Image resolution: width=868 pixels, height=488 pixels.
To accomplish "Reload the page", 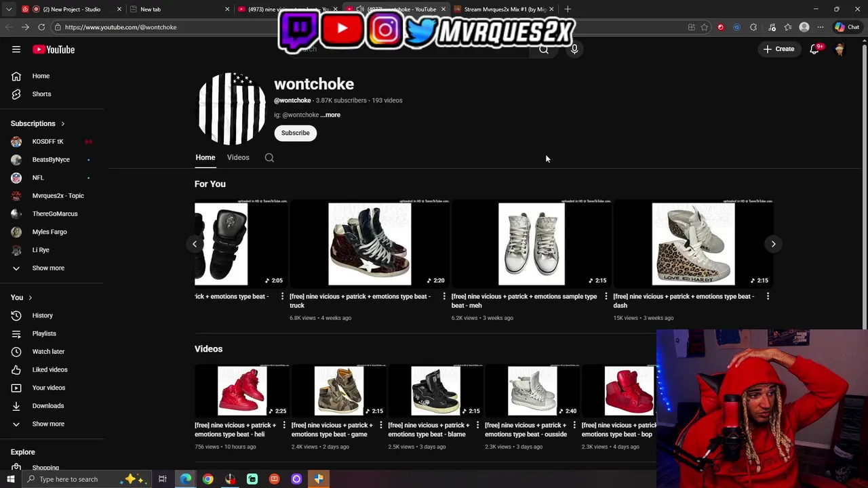I will 41,27.
